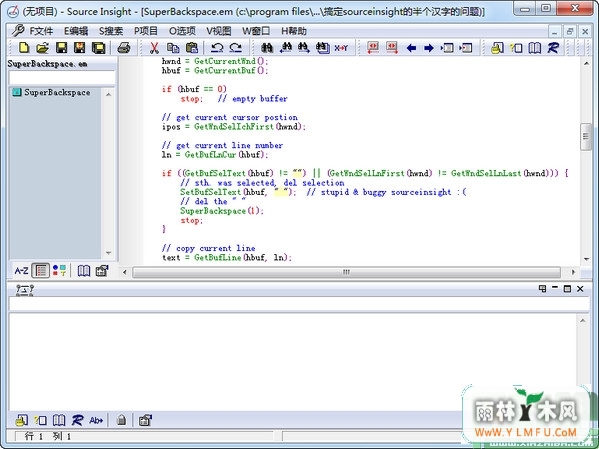599x449 pixels.
Task: Click symbol list scroll up arrow
Action: point(108,94)
